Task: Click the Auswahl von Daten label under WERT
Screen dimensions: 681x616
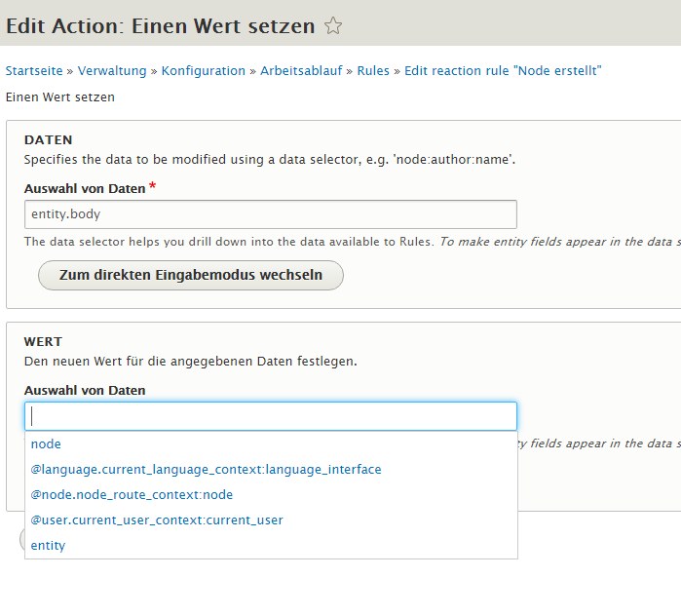Action: coord(85,390)
